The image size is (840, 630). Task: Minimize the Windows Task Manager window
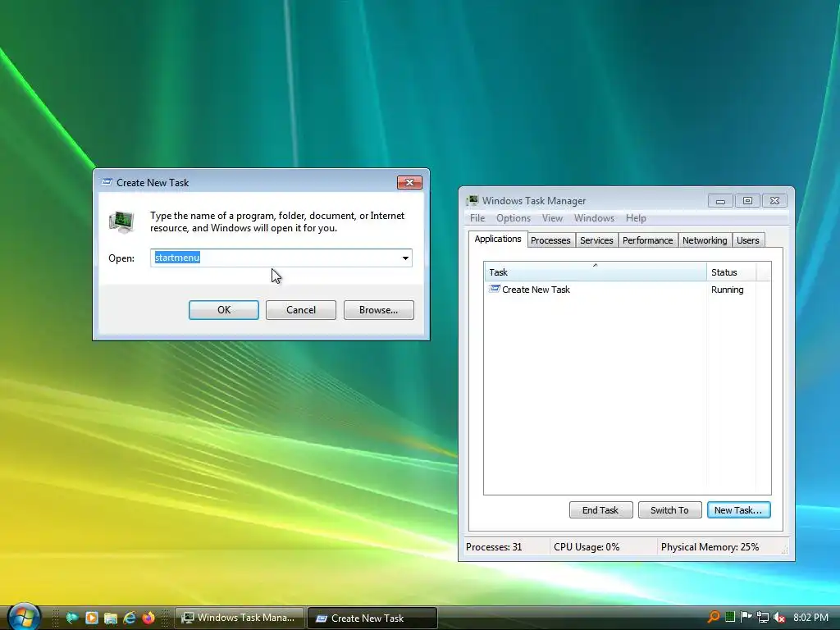pos(720,201)
